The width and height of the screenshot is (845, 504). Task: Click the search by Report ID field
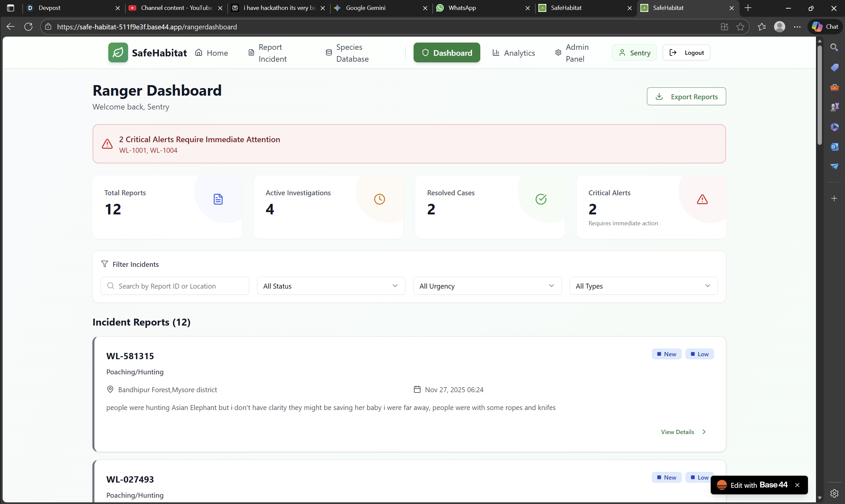pos(175,286)
